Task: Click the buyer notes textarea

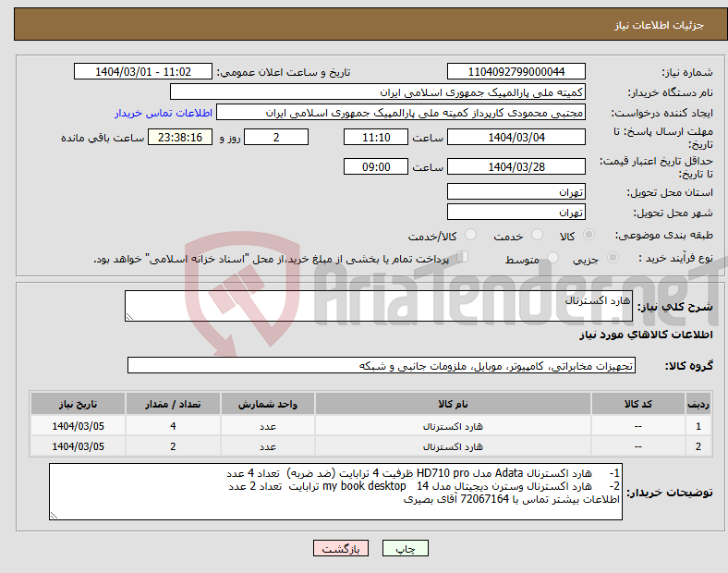Action: (335, 492)
